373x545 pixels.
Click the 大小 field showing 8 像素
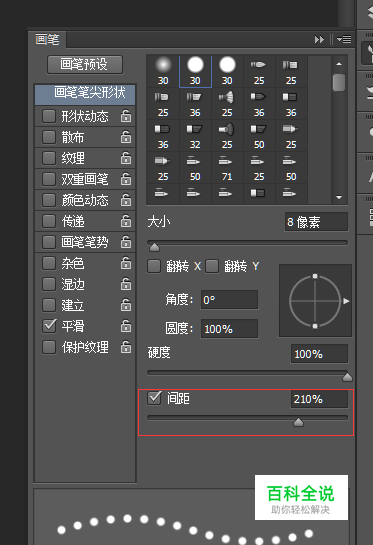click(316, 222)
